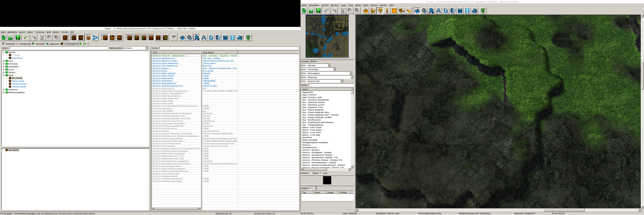Click the black doodad preview swatch

pyautogui.click(x=327, y=180)
